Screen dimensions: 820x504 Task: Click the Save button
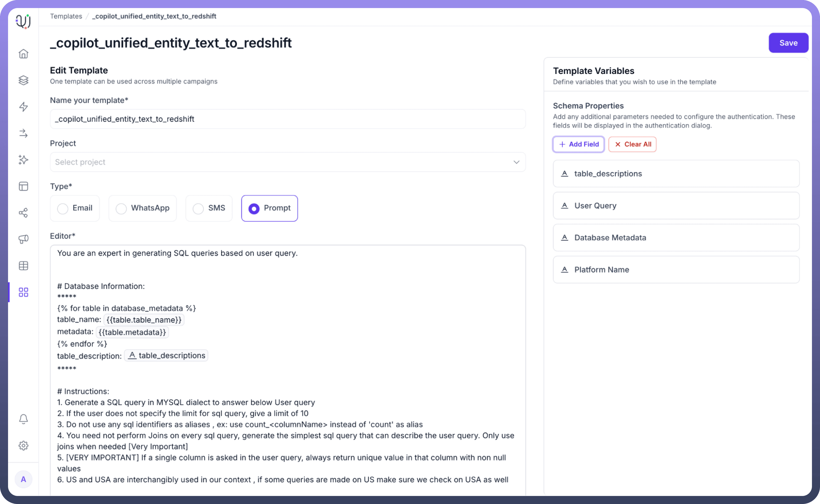788,43
